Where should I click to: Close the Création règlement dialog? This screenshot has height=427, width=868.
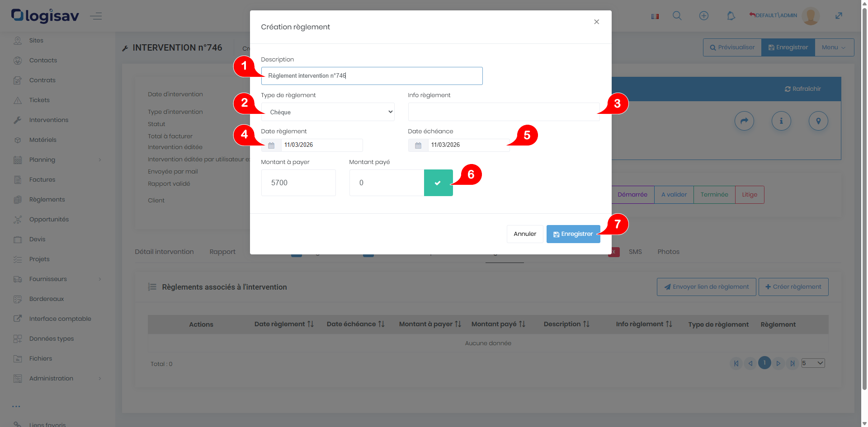[x=596, y=22]
